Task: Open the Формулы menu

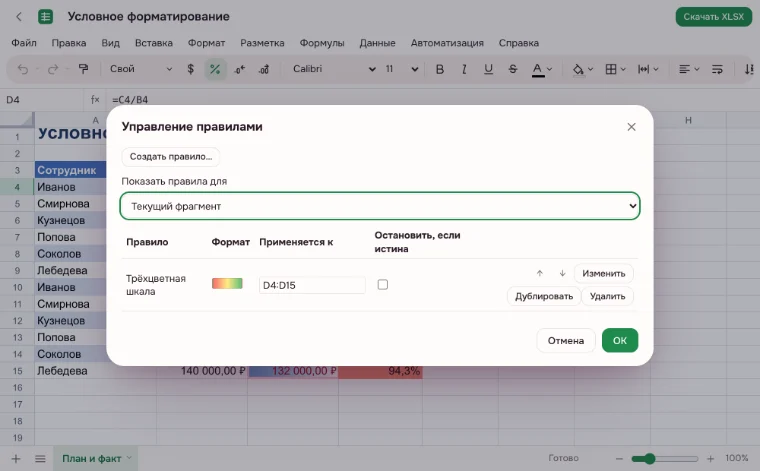Action: [x=322, y=43]
